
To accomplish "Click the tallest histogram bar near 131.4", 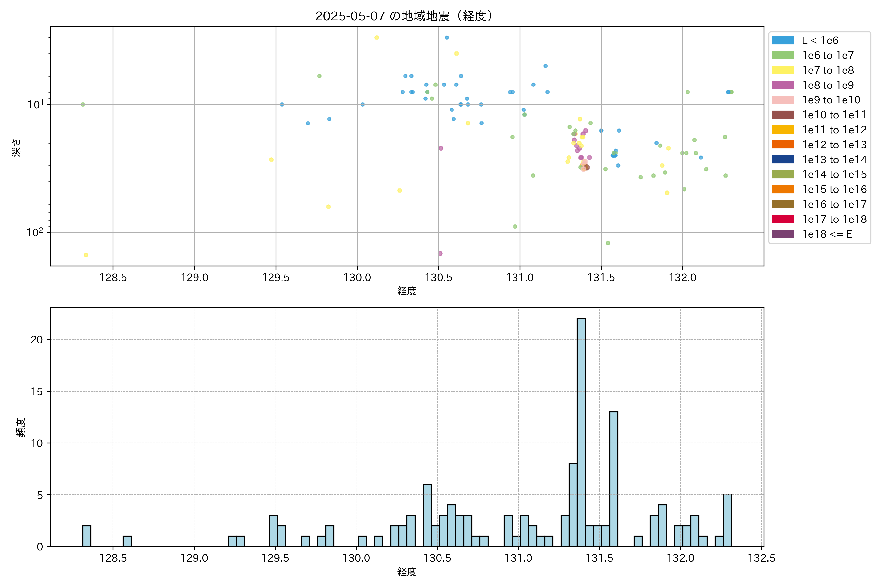I will [x=581, y=432].
